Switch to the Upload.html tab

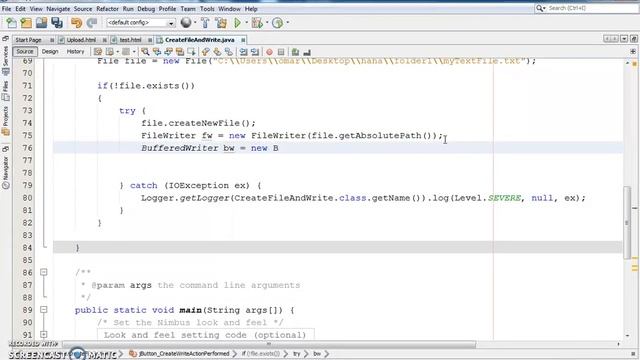81,40
